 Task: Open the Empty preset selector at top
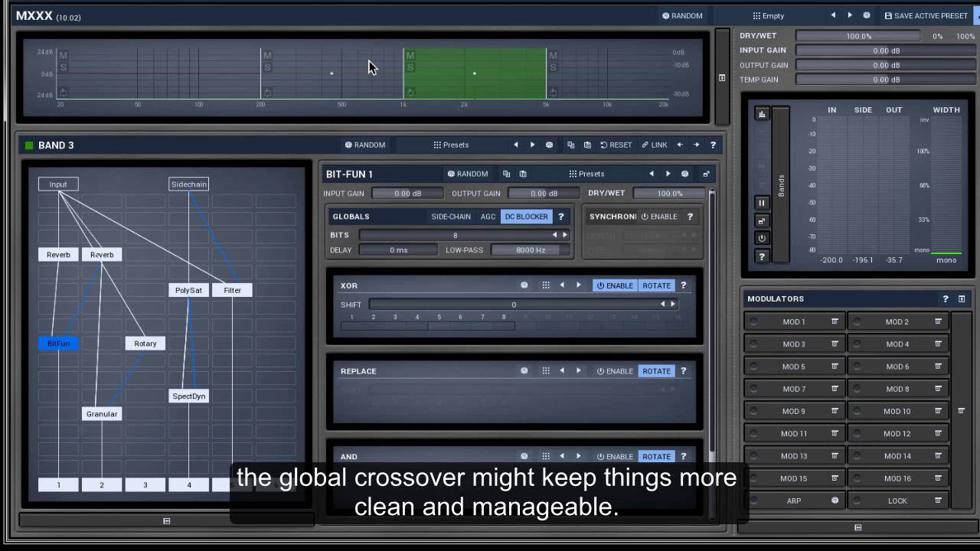(x=768, y=15)
